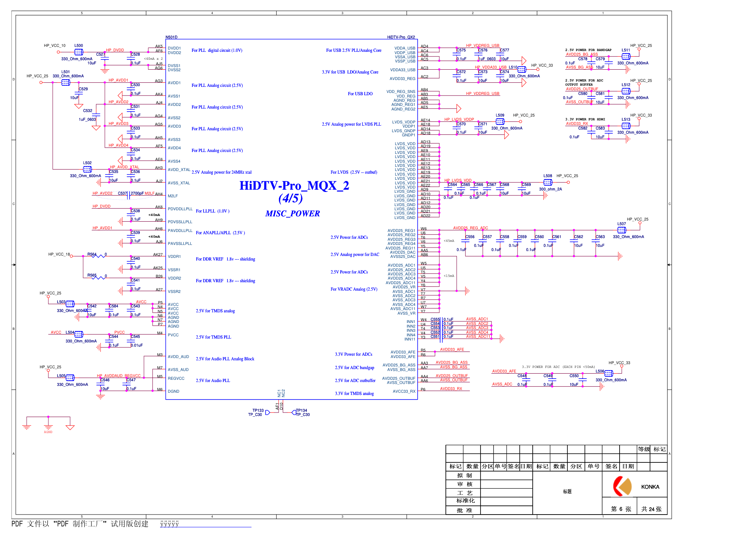Select the L508 300_ohm_2A inductor symbol
This screenshot has width=756, height=534.
(x=548, y=182)
